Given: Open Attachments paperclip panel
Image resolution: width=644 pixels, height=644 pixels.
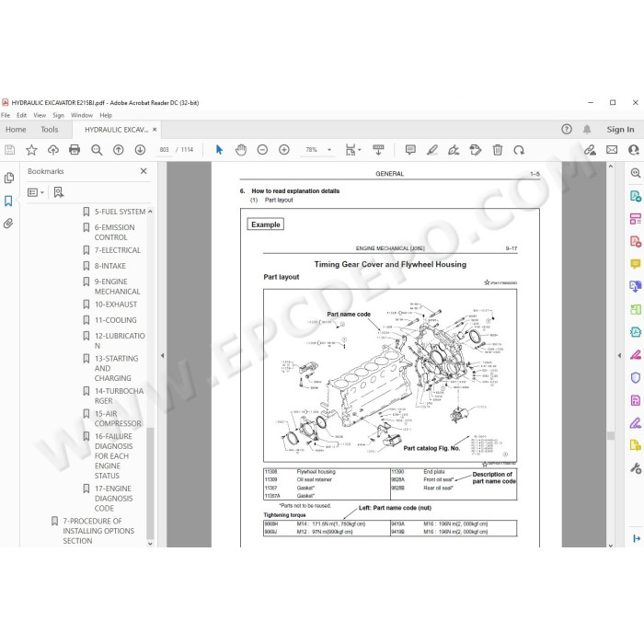Looking at the screenshot, I should (8, 224).
